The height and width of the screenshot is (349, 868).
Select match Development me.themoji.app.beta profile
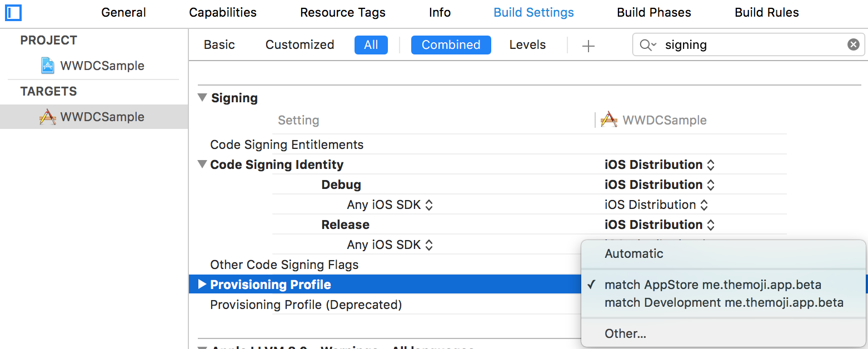coord(724,302)
